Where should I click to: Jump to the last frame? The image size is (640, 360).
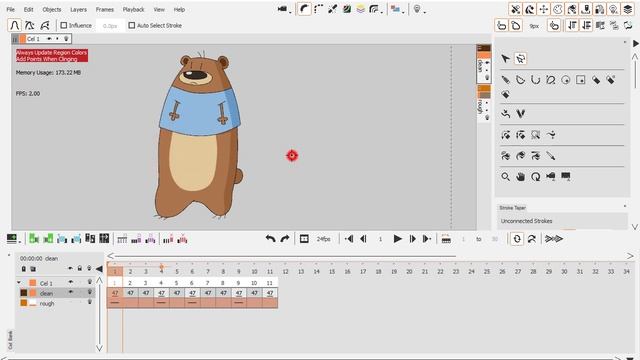click(427, 239)
